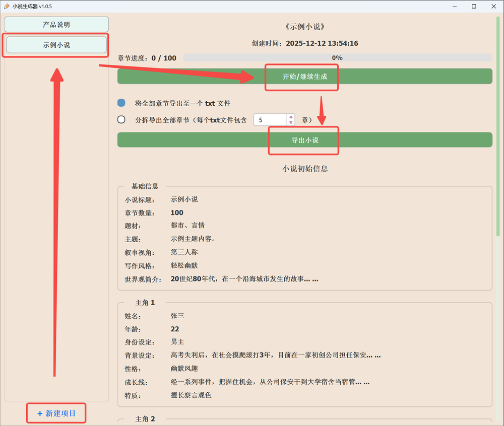Image resolution: width=504 pixels, height=426 pixels.
Task: Click the chapters-per-file number field
Action: point(270,120)
